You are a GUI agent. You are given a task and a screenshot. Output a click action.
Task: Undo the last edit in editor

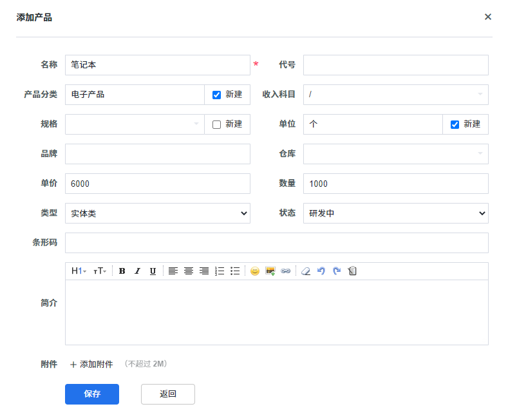321,271
